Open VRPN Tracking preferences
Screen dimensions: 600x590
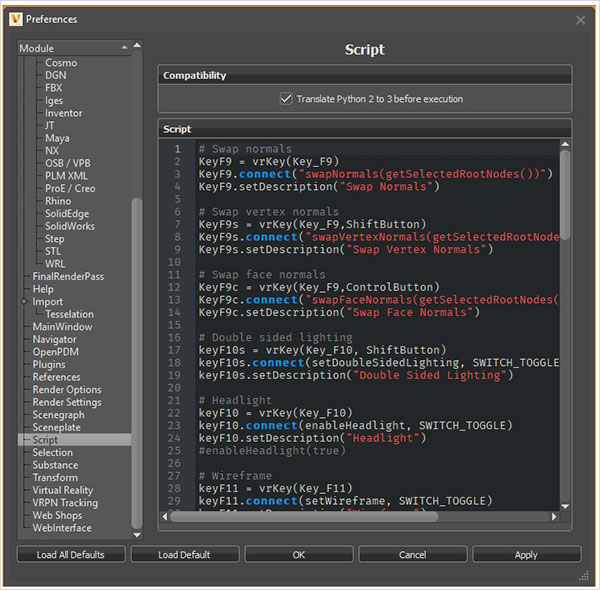[65, 503]
